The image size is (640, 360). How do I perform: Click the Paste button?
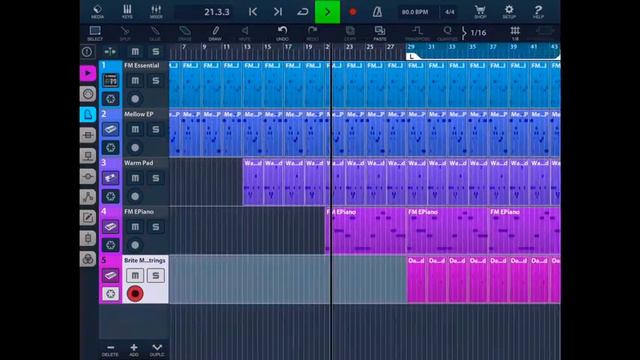(x=380, y=33)
